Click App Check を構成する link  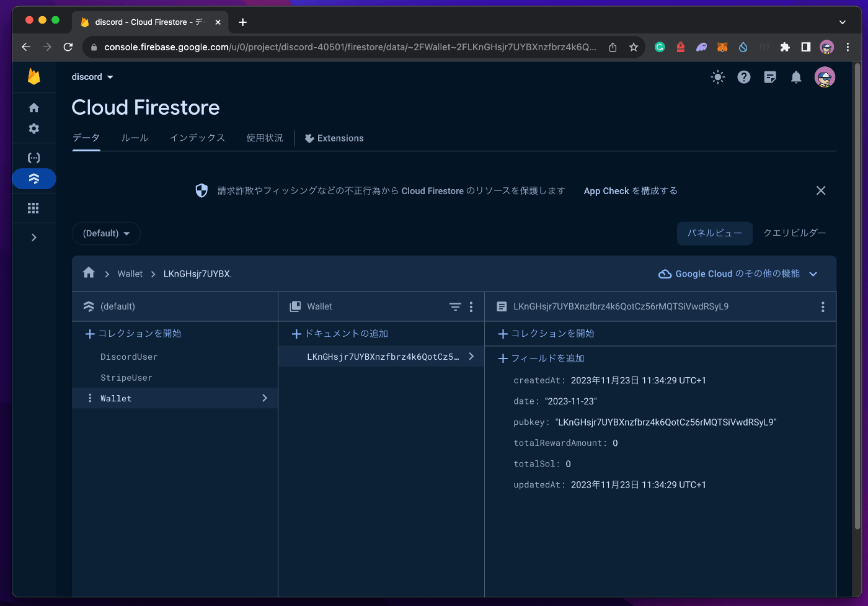coord(630,191)
